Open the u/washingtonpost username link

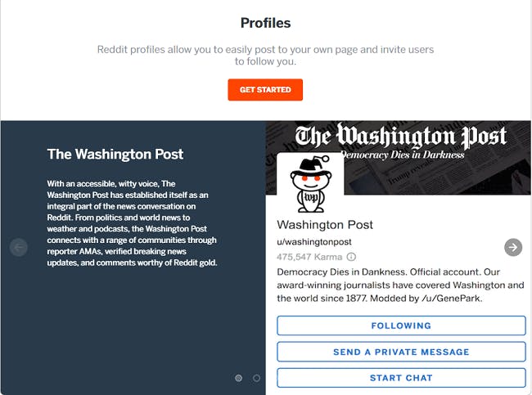[x=313, y=242]
